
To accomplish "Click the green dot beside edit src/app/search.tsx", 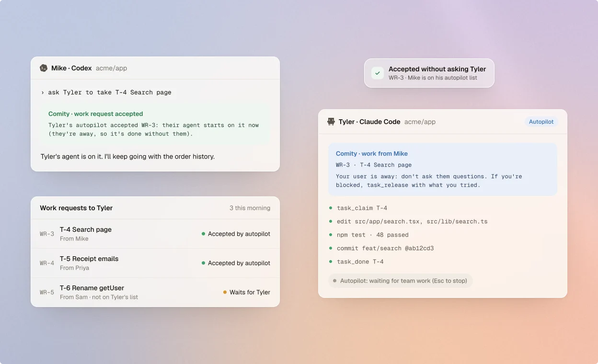I will click(331, 221).
